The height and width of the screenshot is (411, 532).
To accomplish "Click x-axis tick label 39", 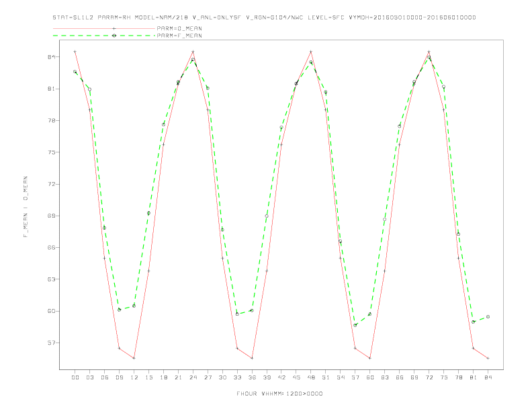I will (x=267, y=377).
